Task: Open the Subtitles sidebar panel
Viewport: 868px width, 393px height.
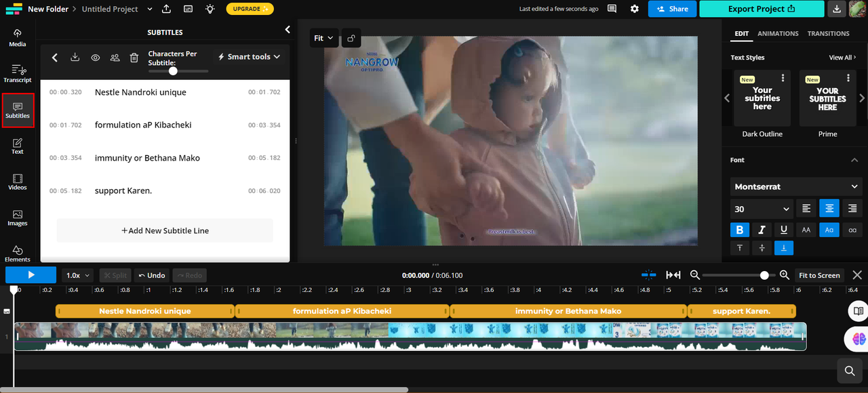Action: [18, 110]
